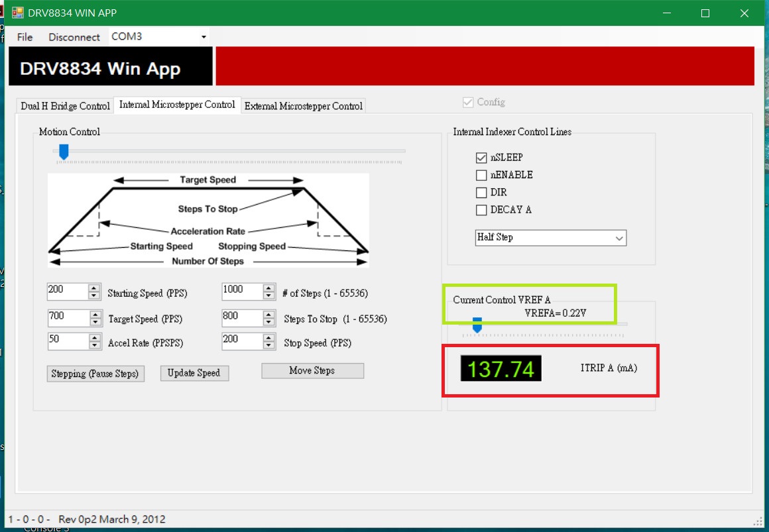The width and height of the screenshot is (769, 532).
Task: Increase # of Steps with up arrow
Action: 268,288
